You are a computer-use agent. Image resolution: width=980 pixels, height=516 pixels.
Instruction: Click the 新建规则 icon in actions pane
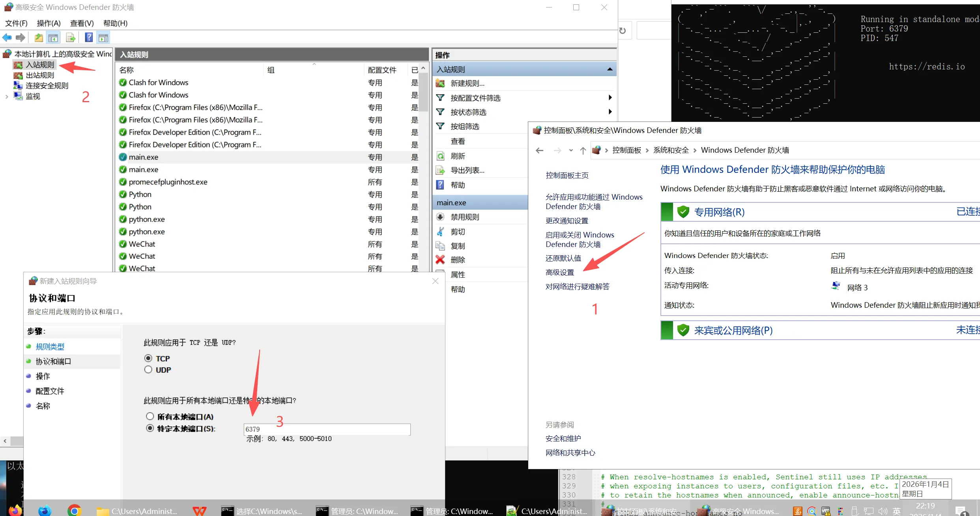click(440, 84)
